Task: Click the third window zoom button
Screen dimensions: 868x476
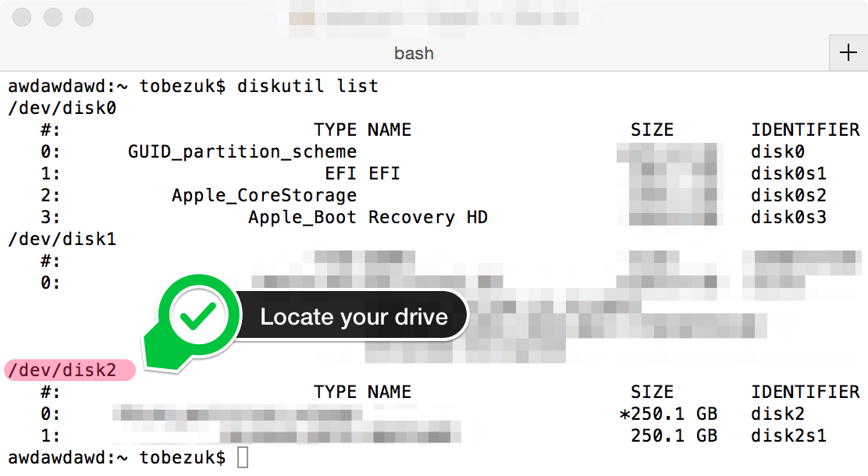Action: [84, 17]
